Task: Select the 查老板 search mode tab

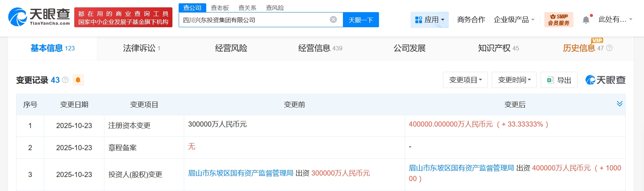Action: click(x=220, y=8)
